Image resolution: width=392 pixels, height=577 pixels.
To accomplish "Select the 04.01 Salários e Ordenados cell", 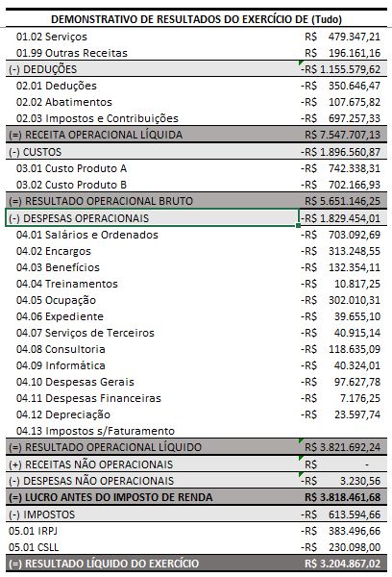I will (x=87, y=235).
